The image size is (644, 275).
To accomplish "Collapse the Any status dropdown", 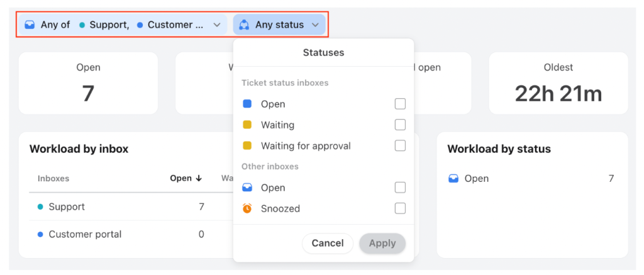I will coord(315,25).
